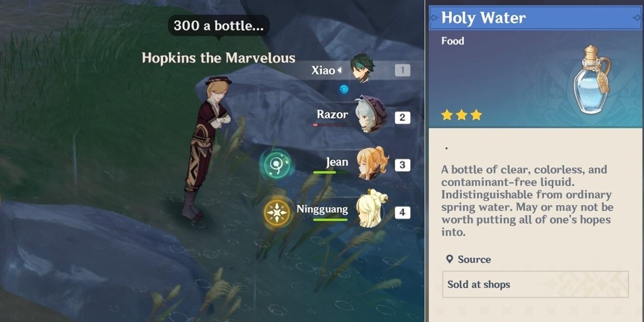The height and width of the screenshot is (322, 644).
Task: Click the 300 a bottle speech bubble
Action: click(x=218, y=26)
